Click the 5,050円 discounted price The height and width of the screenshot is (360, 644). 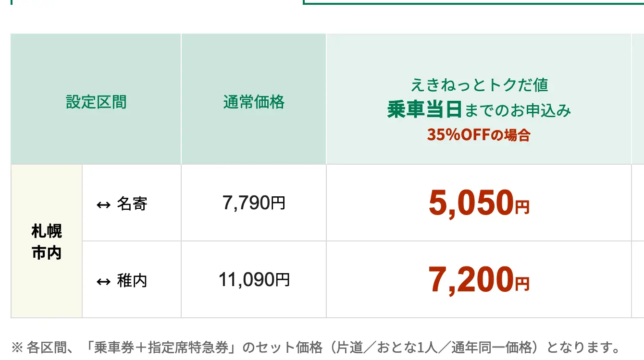(479, 203)
